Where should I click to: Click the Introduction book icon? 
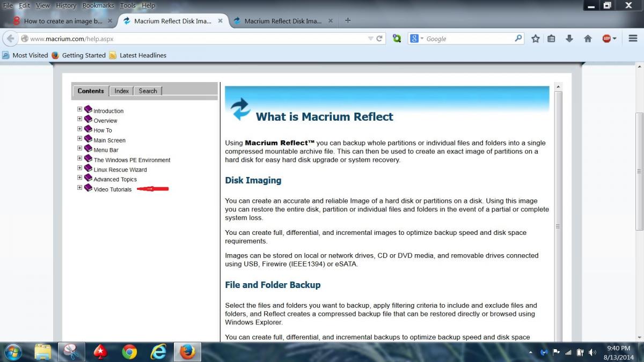point(88,109)
